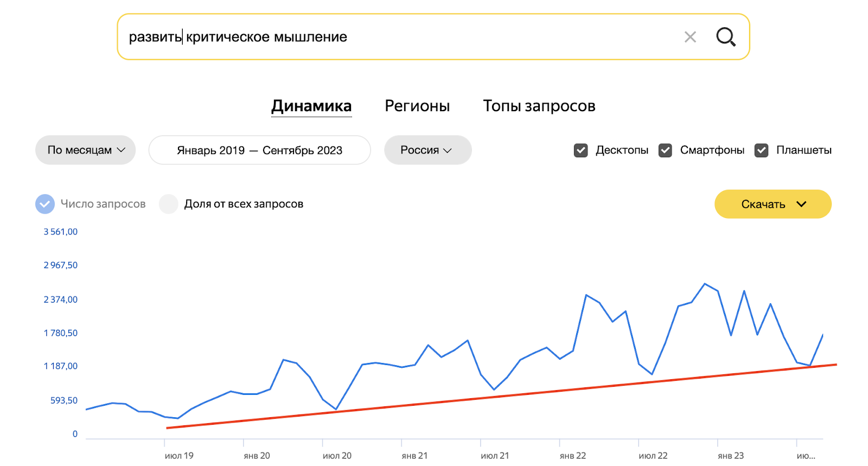Click the янв 20 x-axis label
Image resolution: width=868 pixels, height=466 pixels.
[x=257, y=456]
